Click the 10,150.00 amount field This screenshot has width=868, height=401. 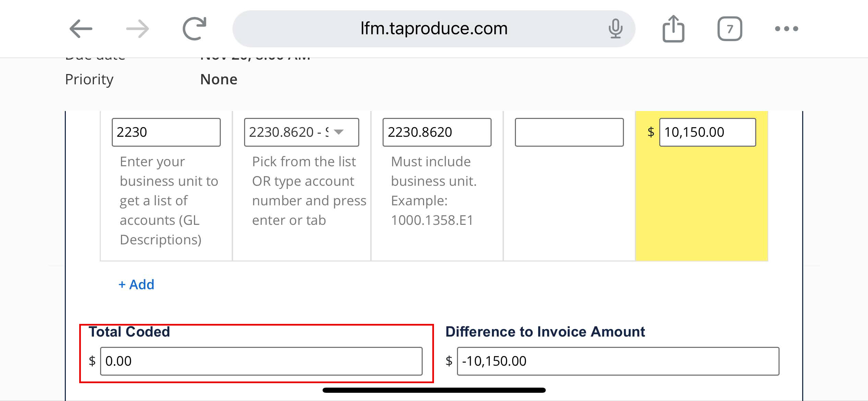tap(707, 132)
